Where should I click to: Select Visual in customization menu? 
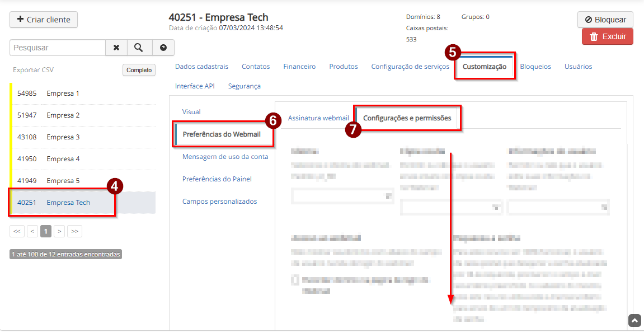point(191,112)
